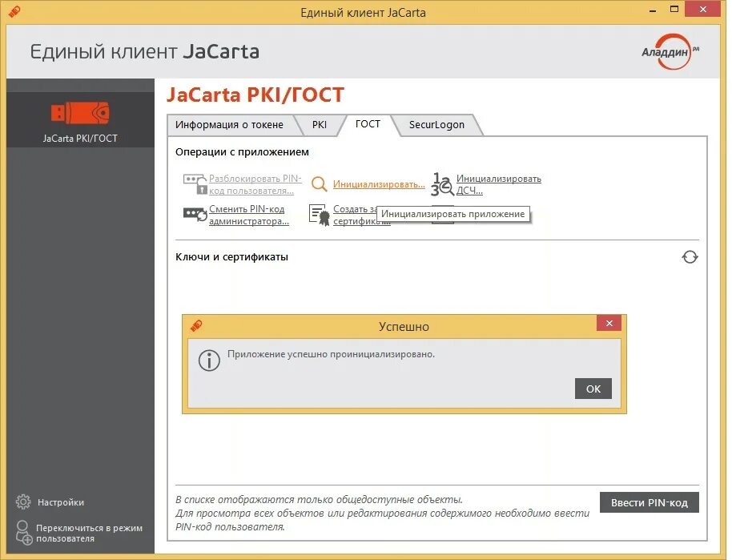Click the ДСЧ number generator icon
The image size is (732, 560).
coord(441,184)
